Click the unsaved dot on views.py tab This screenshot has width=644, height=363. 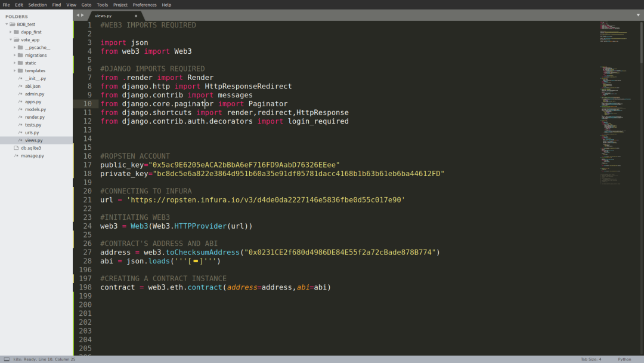(x=136, y=16)
